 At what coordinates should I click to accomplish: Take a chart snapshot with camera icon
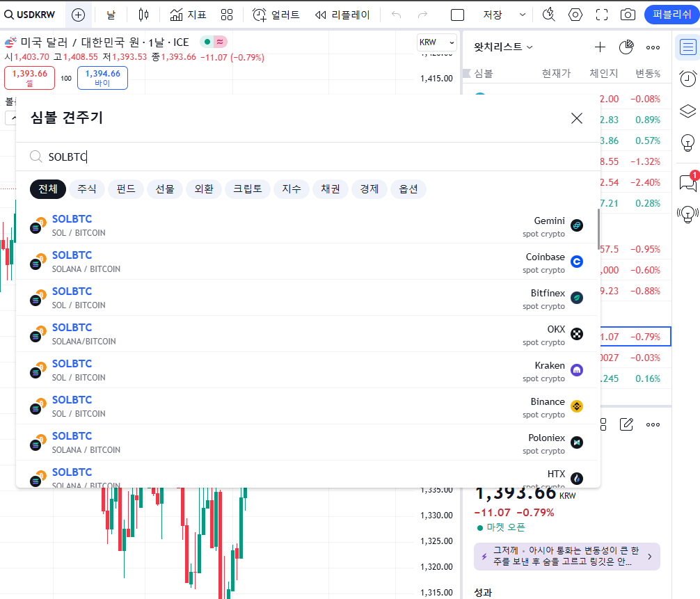628,15
